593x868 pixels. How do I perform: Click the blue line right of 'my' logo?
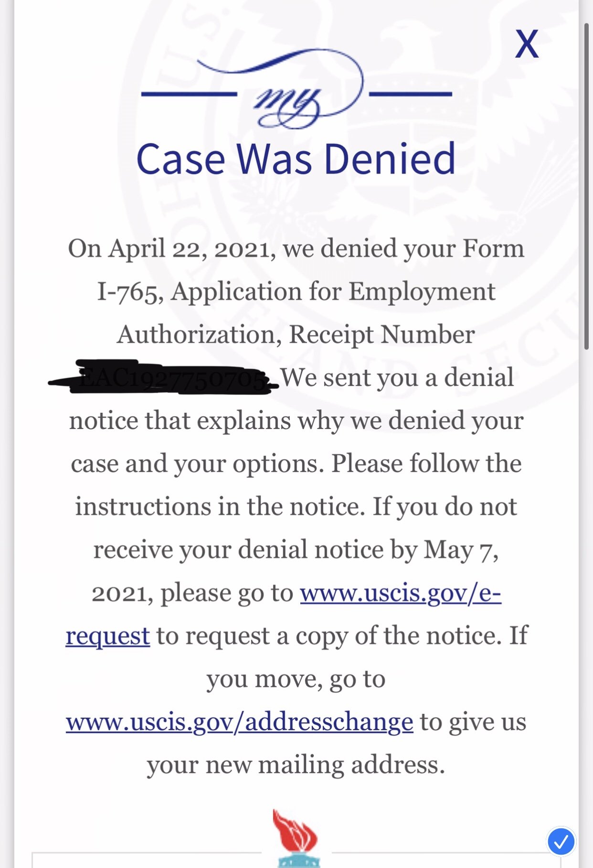[411, 94]
